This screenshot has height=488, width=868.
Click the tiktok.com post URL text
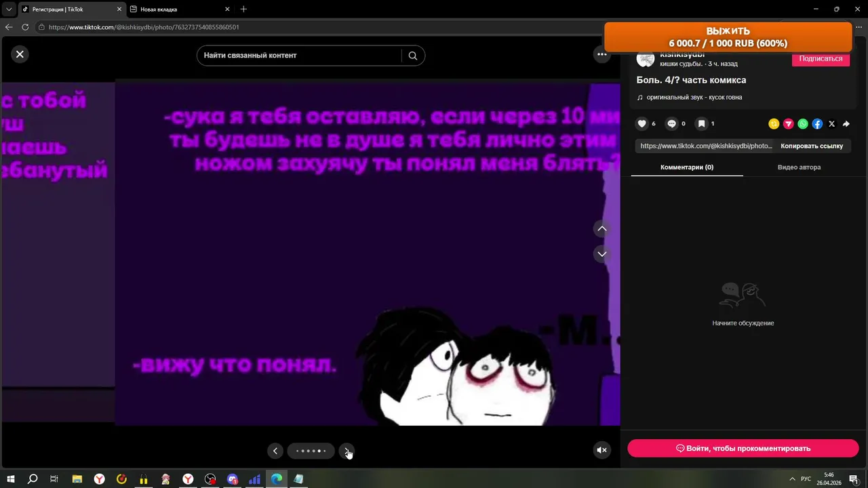(706, 146)
